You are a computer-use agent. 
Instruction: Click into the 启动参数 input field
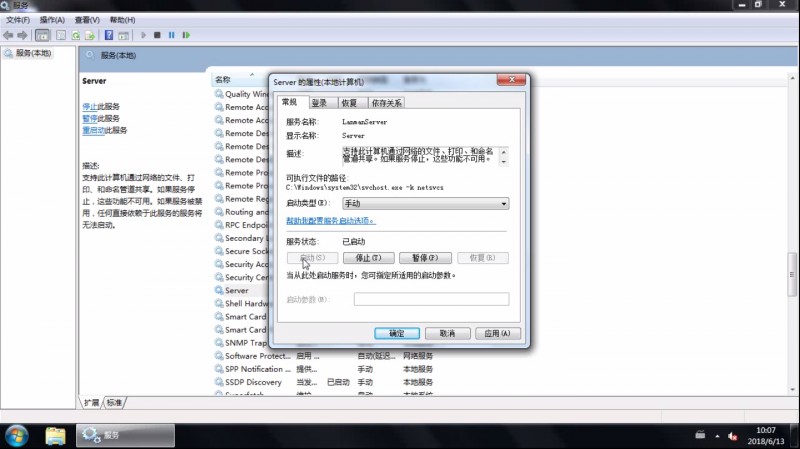(431, 299)
